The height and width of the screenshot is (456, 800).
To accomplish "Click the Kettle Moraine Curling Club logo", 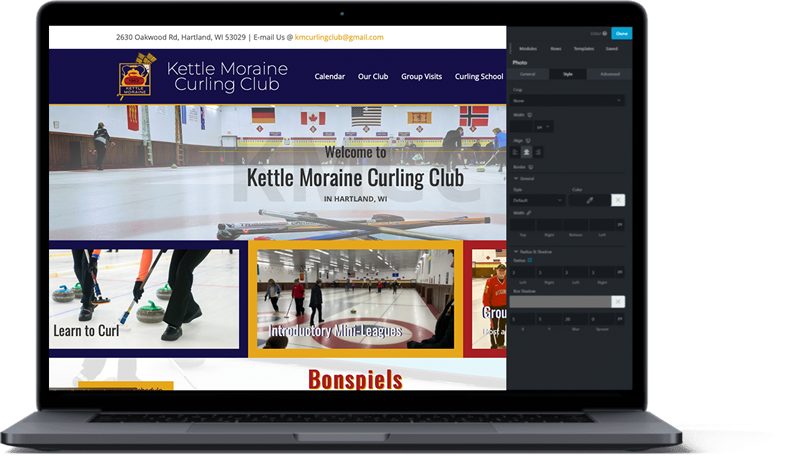I will [135, 77].
